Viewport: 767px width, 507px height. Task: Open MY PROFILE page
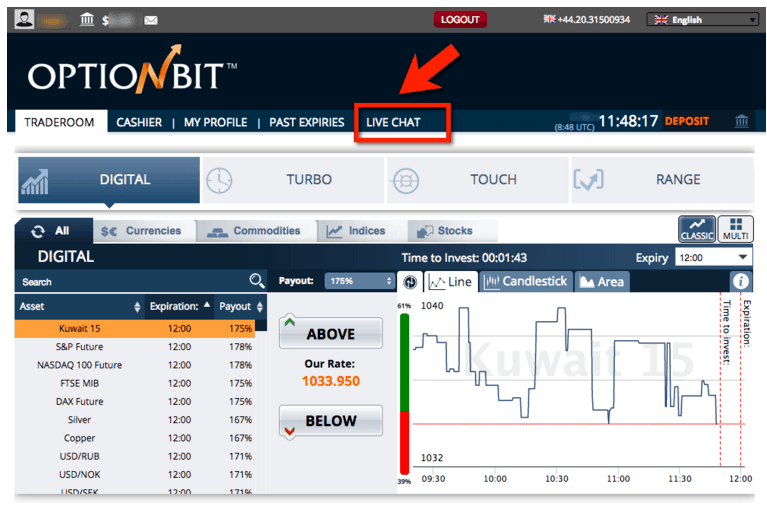click(216, 122)
